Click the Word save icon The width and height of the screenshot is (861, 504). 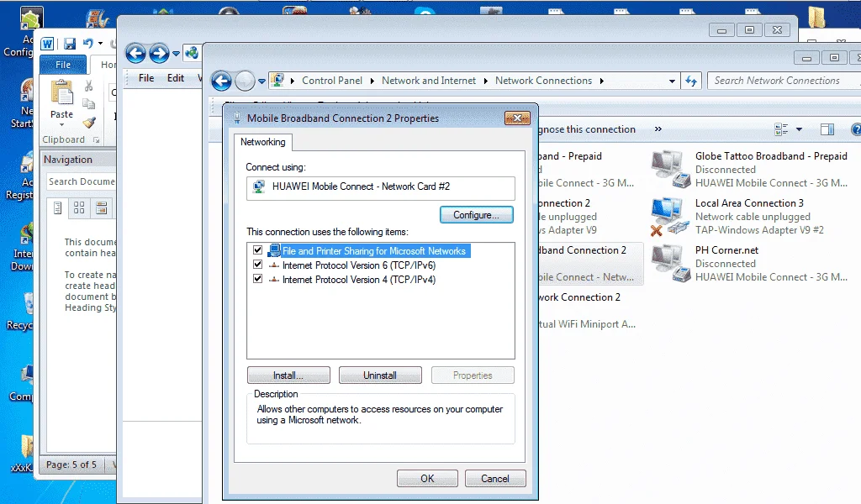point(70,44)
